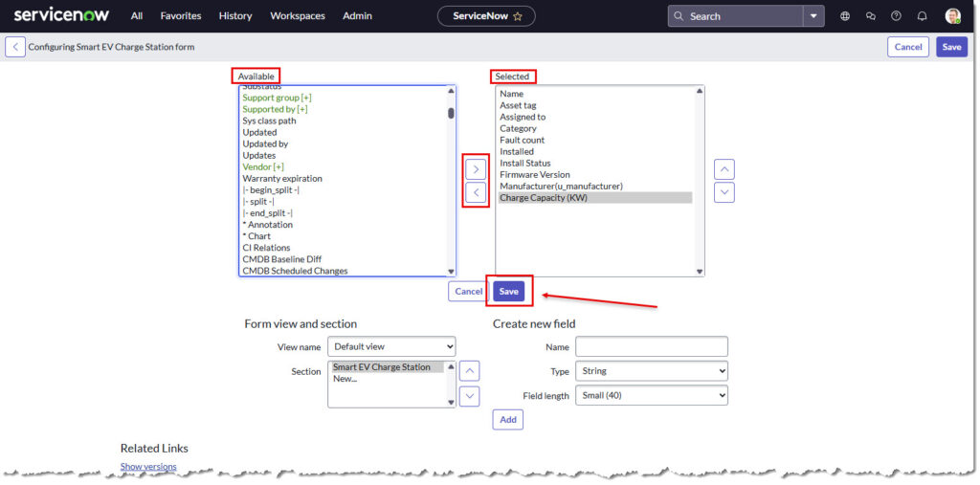The height and width of the screenshot is (485, 980).
Task: Open the Field length dropdown
Action: pos(651,395)
